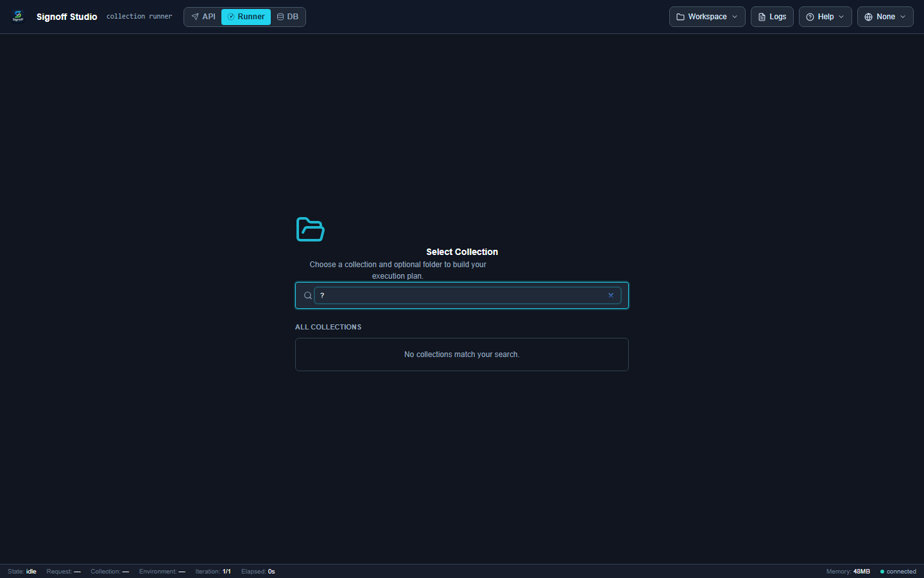Click the 'Environment:' status bar entry
The width and height of the screenshot is (924, 578).
point(162,572)
